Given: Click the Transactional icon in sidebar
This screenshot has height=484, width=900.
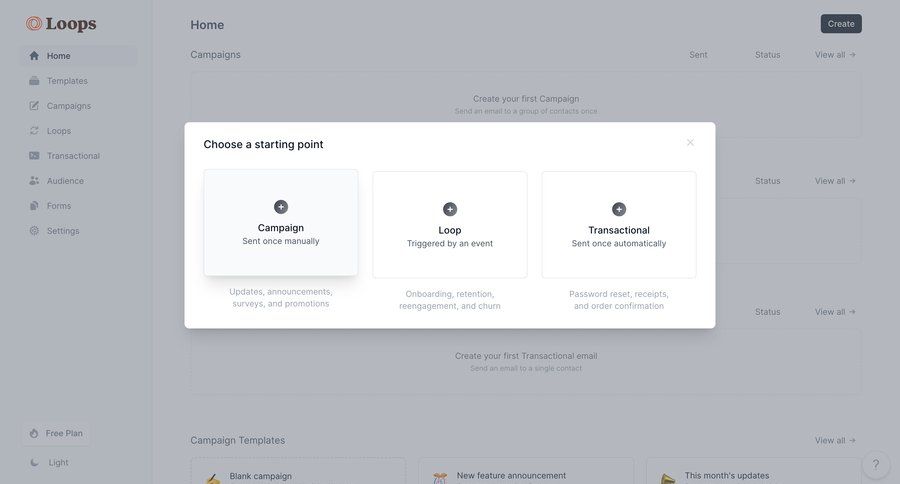Looking at the screenshot, I should point(34,156).
